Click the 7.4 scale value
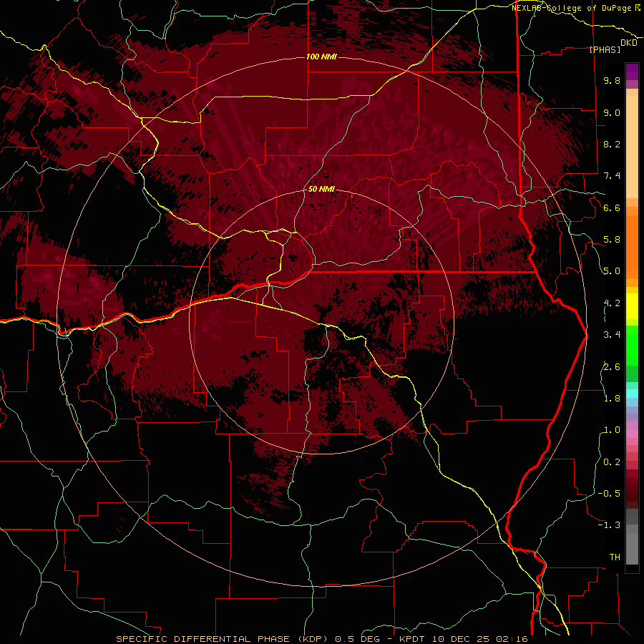 click(612, 176)
